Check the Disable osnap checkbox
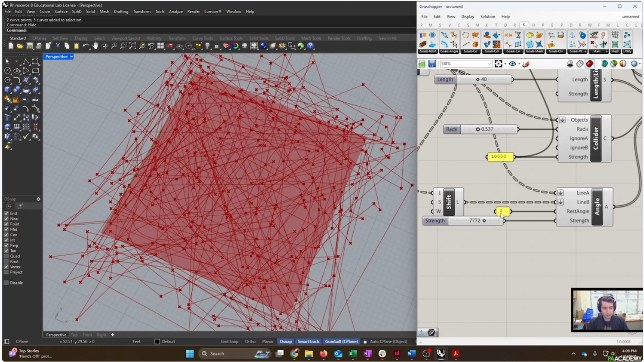 click(6, 282)
